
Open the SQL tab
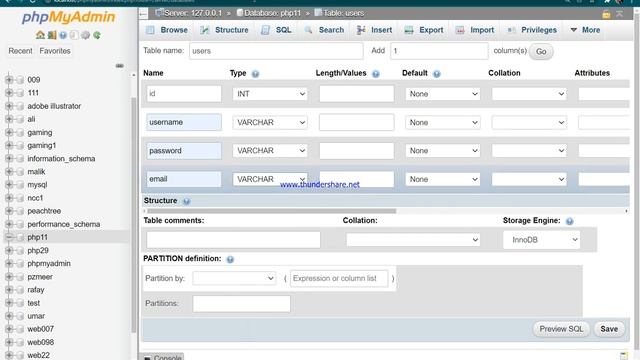pos(276,30)
